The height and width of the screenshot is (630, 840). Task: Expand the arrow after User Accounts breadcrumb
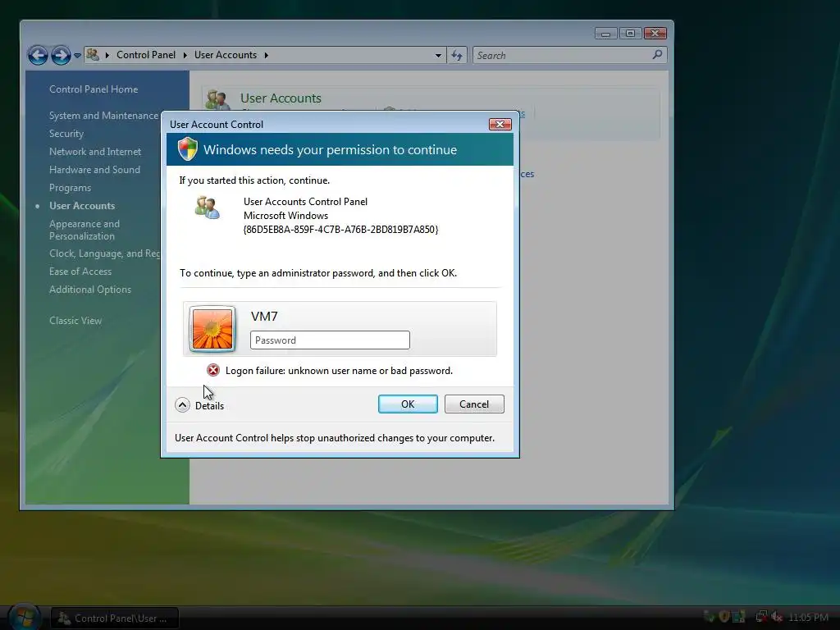tap(266, 55)
